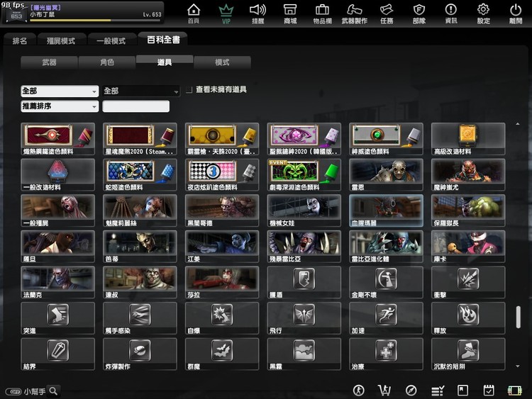532x399 pixels.
Task: Select the 護盾 shield skill icon
Action: (x=304, y=279)
